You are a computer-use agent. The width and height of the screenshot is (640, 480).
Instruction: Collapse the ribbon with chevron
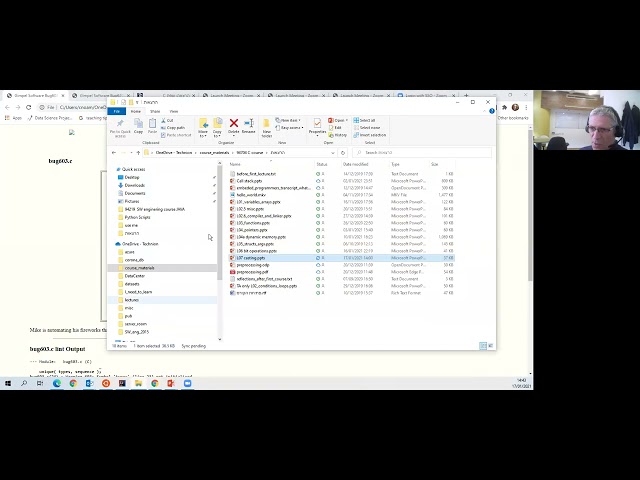tap(484, 111)
